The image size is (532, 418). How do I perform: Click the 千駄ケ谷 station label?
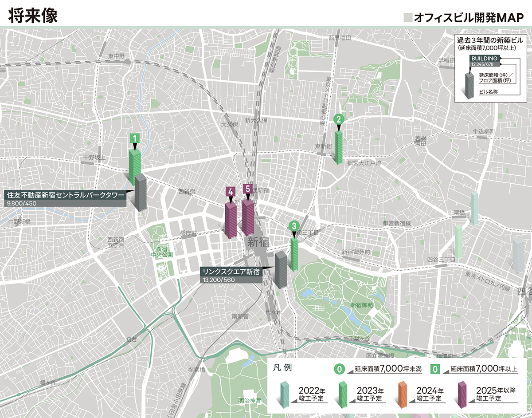(x=359, y=338)
